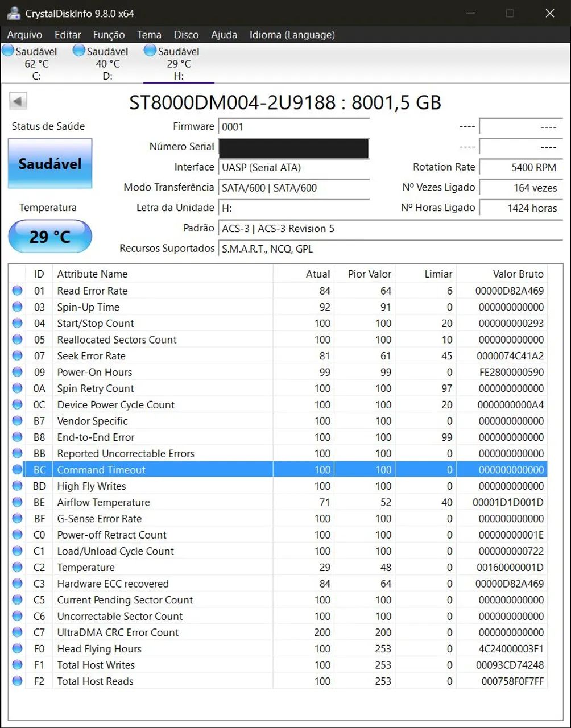Click status circle icon for Power-On Hours
Screen dimensions: 571x728
pyautogui.click(x=17, y=372)
